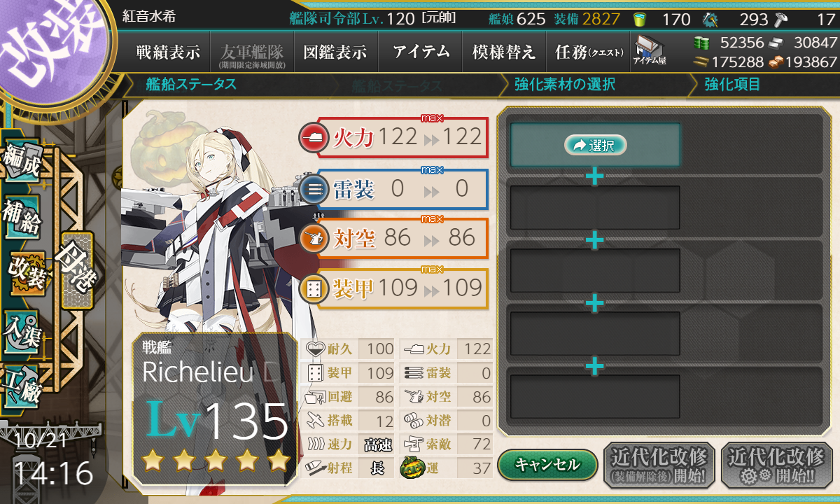This screenshot has width=840, height=504.
Task: Click the green キャンセル button
Action: coord(547,463)
